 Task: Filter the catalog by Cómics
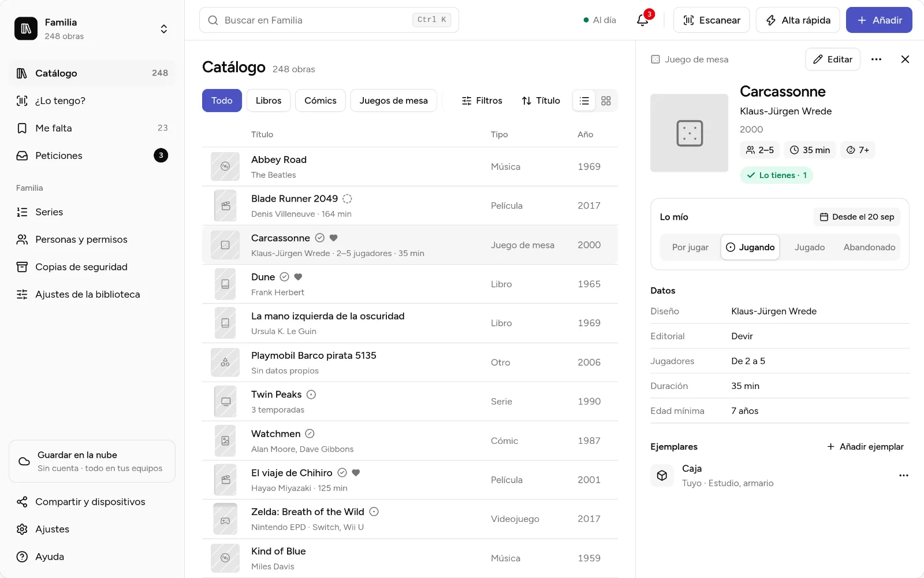click(321, 101)
